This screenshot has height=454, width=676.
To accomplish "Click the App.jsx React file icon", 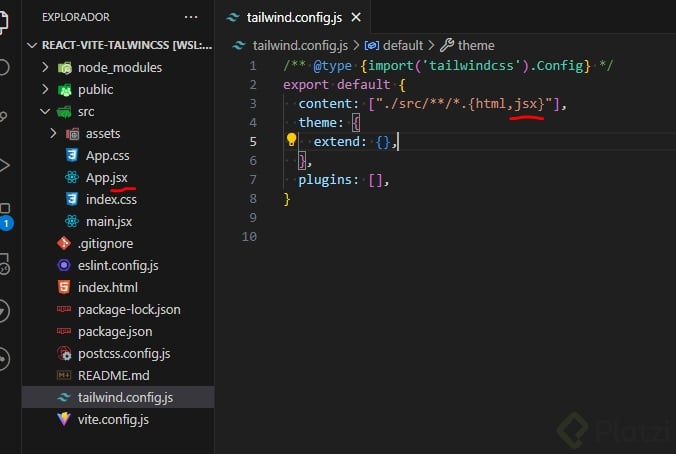I will (72, 177).
